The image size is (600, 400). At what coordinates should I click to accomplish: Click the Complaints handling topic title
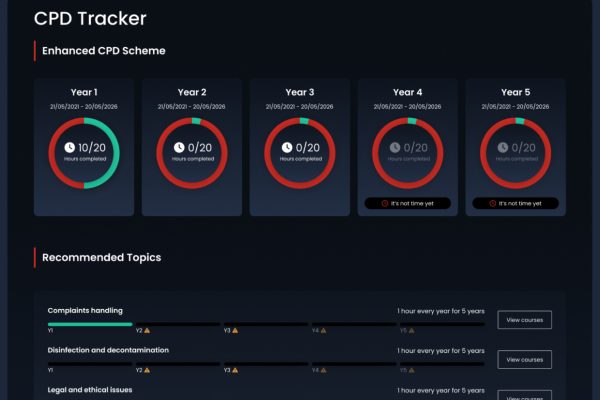85,310
